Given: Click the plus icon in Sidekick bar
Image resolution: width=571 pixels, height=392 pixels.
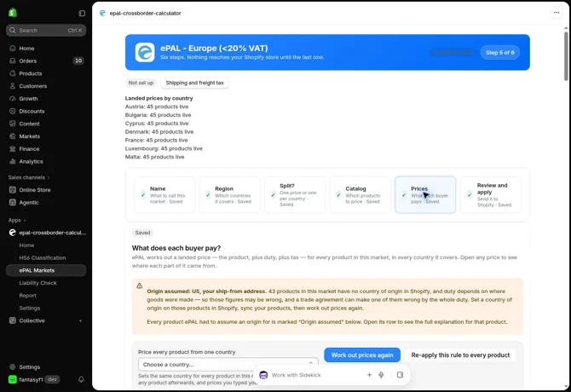Looking at the screenshot, I should (369, 375).
